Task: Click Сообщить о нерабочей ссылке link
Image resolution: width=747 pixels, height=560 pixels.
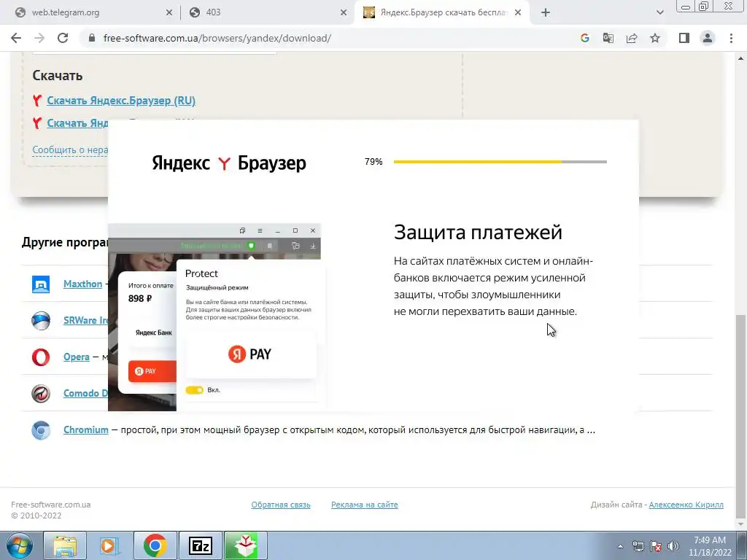Action: click(70, 149)
